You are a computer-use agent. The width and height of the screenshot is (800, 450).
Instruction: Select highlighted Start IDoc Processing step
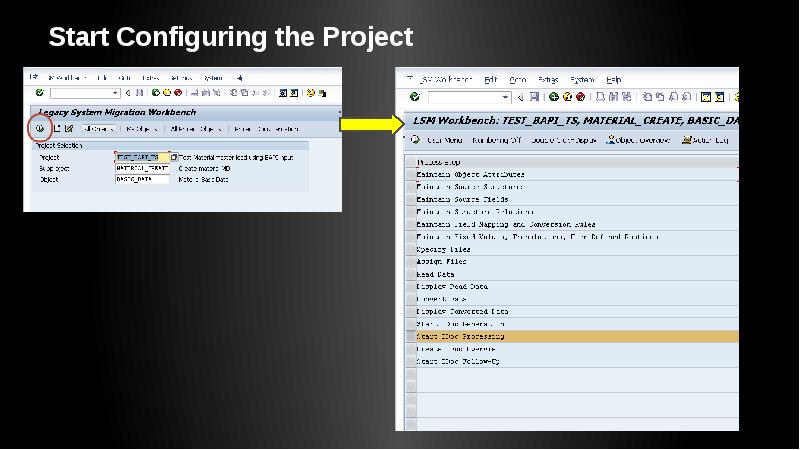(x=577, y=337)
